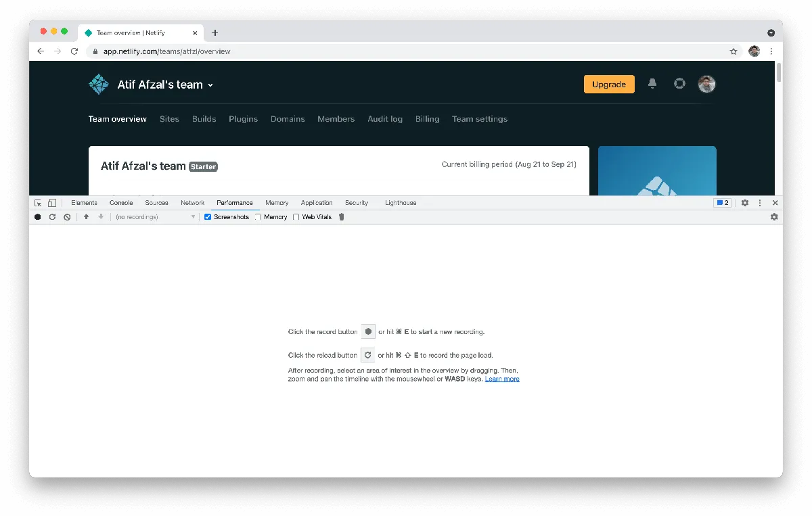The image size is (812, 516).
Task: Select the Performance tab in DevTools
Action: click(x=235, y=203)
